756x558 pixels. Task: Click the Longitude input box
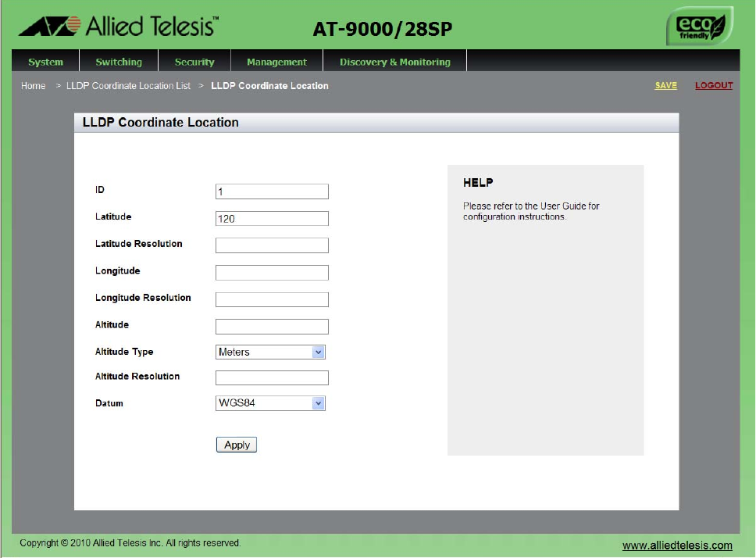point(272,273)
